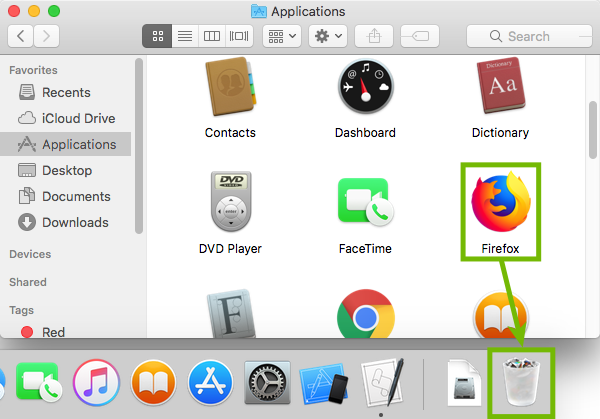Click the 'DVD Player' app label
The height and width of the screenshot is (419, 600).
coord(230,249)
